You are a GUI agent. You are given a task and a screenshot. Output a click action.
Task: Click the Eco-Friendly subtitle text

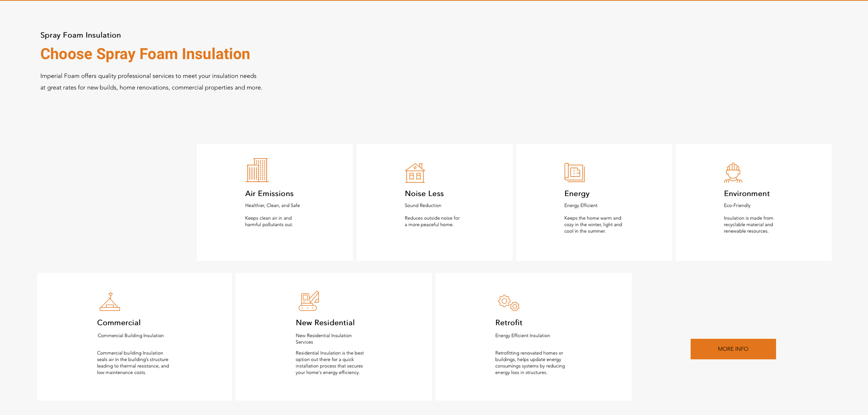736,205
